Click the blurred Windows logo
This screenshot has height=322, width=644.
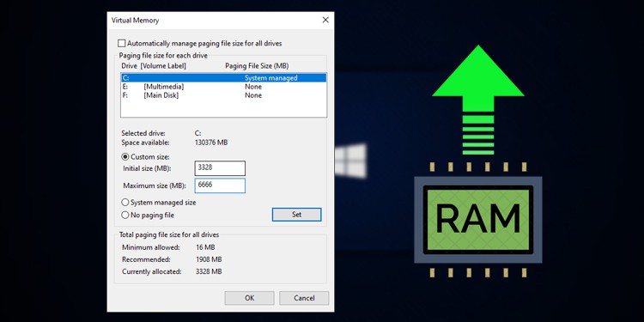[x=350, y=161]
